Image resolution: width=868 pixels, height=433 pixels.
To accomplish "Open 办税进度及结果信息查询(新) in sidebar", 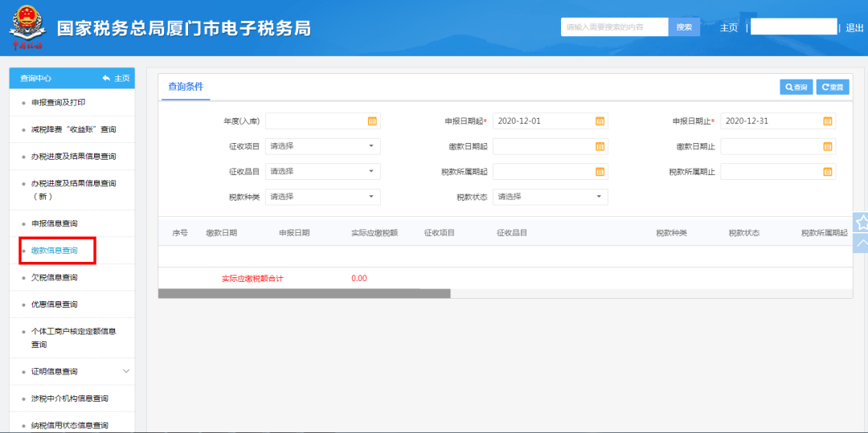I will tap(72, 190).
